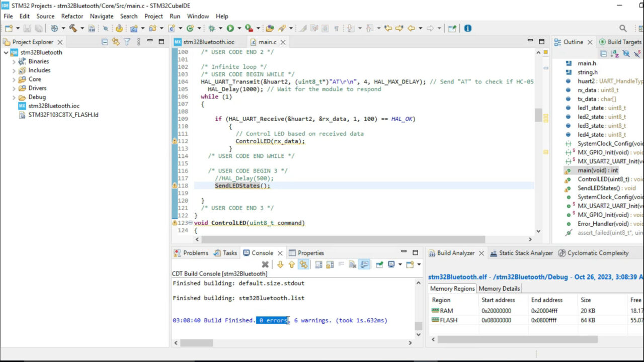644x362 pixels.
Task: Expand the Drivers folder
Action: [x=14, y=88]
